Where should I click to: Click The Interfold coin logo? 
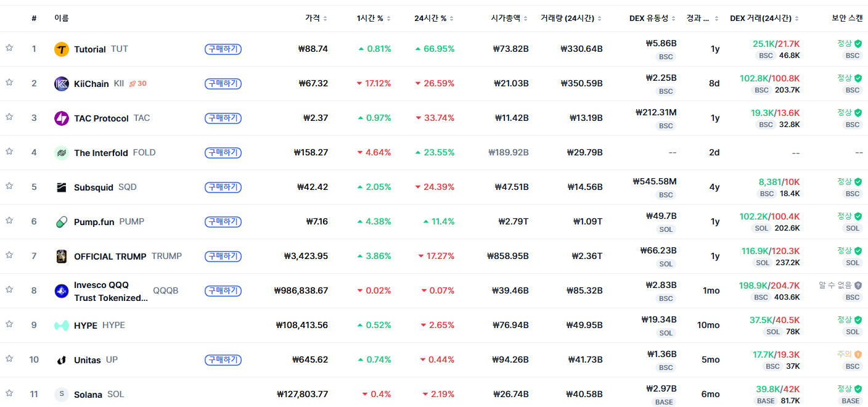pyautogui.click(x=62, y=153)
